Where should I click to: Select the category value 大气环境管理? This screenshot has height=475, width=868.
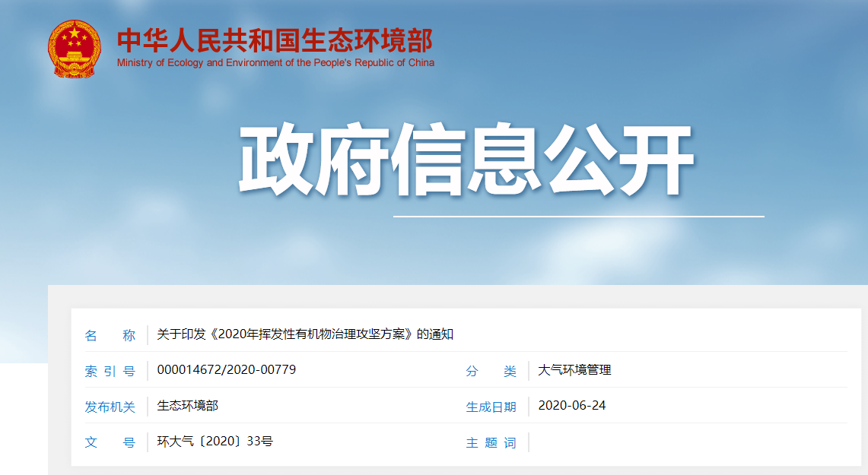[x=574, y=370]
